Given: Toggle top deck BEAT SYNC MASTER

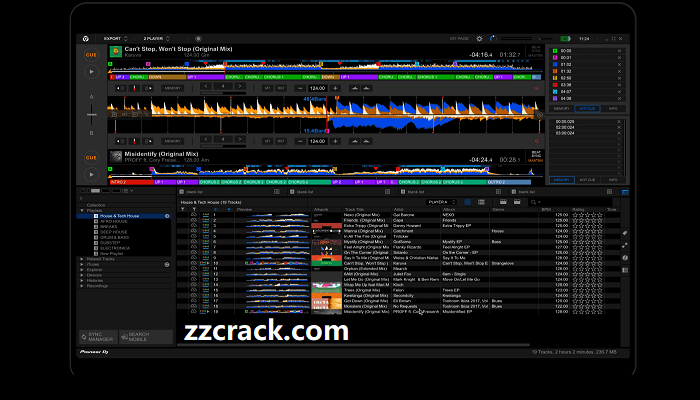Looking at the screenshot, I should pos(536,51).
